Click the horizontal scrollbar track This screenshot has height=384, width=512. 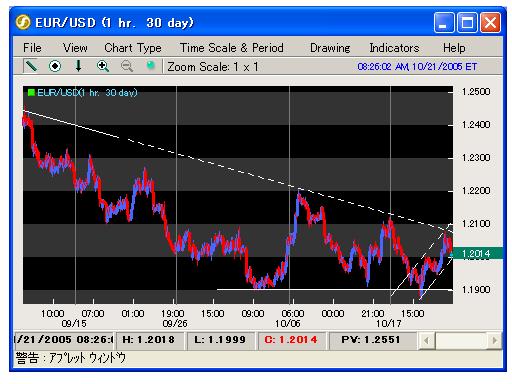[461, 340]
